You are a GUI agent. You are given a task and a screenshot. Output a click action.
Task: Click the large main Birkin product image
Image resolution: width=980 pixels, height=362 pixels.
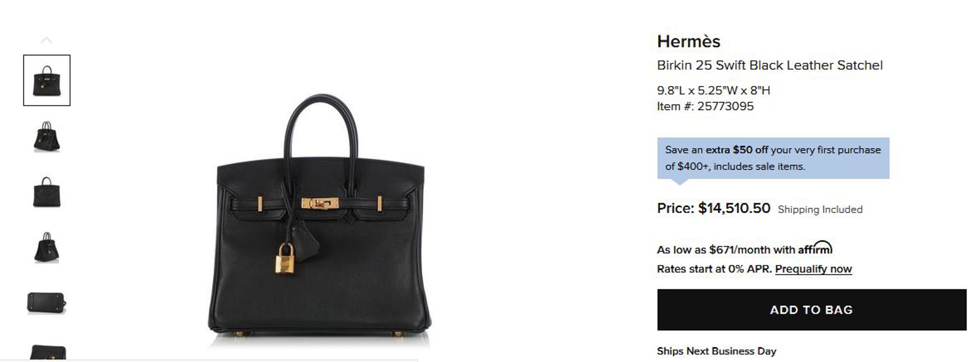(x=319, y=221)
